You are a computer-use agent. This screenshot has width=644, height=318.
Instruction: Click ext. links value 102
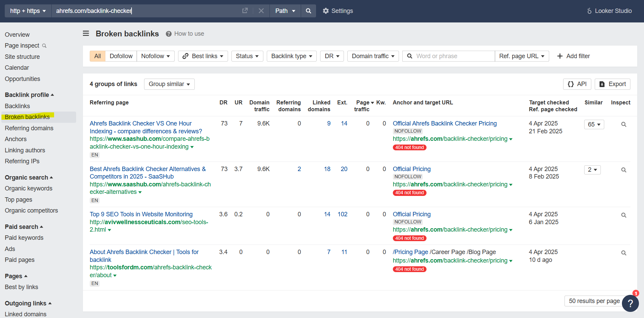342,214
